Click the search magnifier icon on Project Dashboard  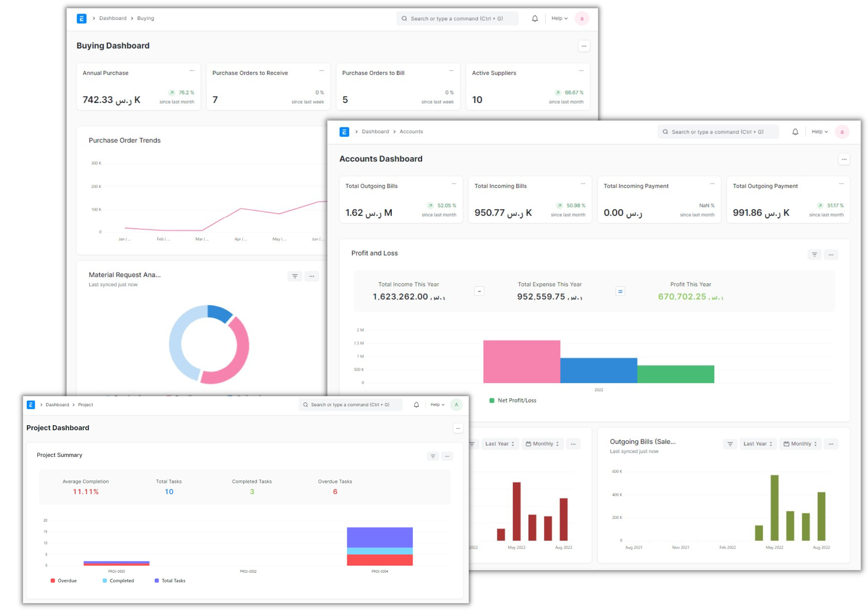tap(305, 405)
